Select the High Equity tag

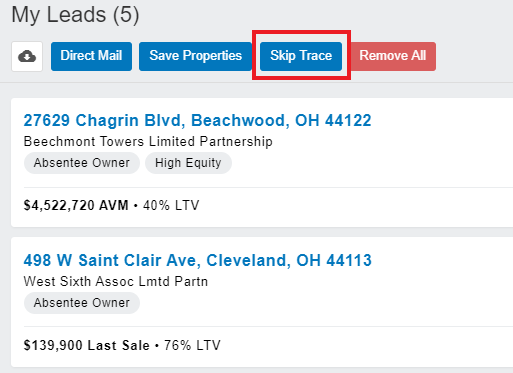pos(188,163)
